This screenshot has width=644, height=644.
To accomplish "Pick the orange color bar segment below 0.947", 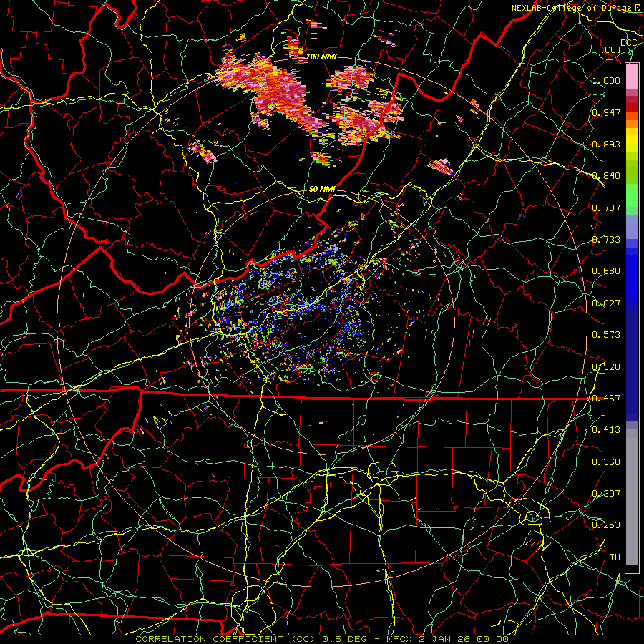I will [632, 124].
